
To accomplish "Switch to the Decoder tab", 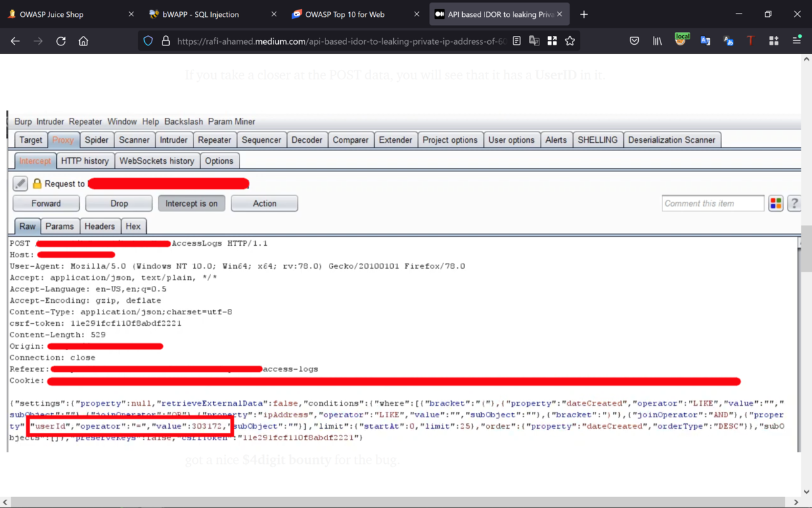I will [x=307, y=140].
